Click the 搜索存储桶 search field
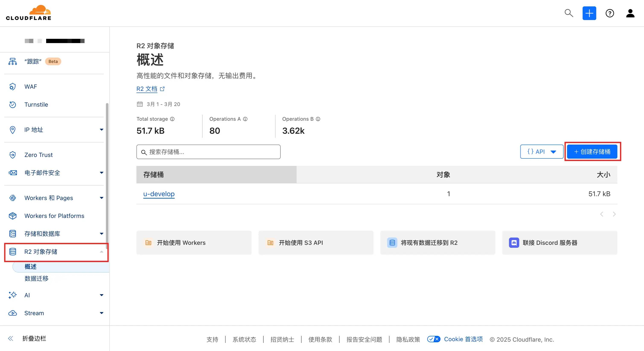 (208, 152)
